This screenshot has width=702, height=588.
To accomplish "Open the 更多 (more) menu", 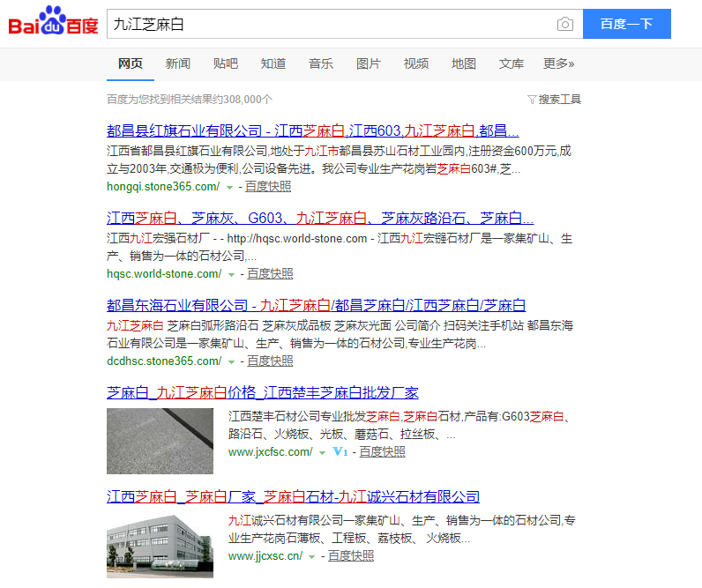I will click(558, 63).
